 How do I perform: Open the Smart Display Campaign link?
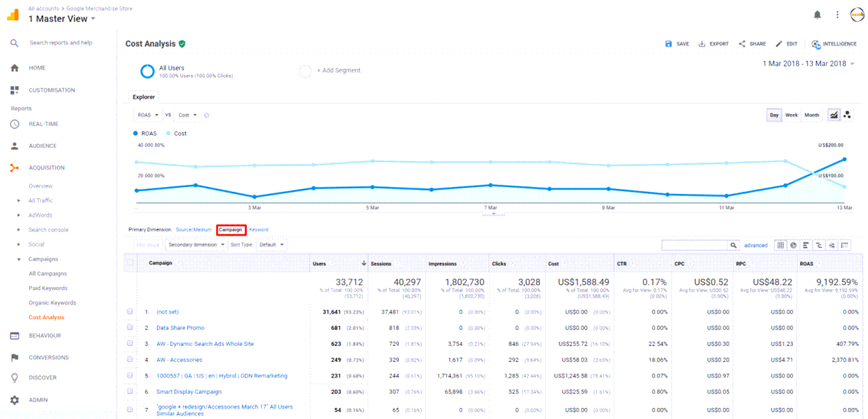point(188,392)
